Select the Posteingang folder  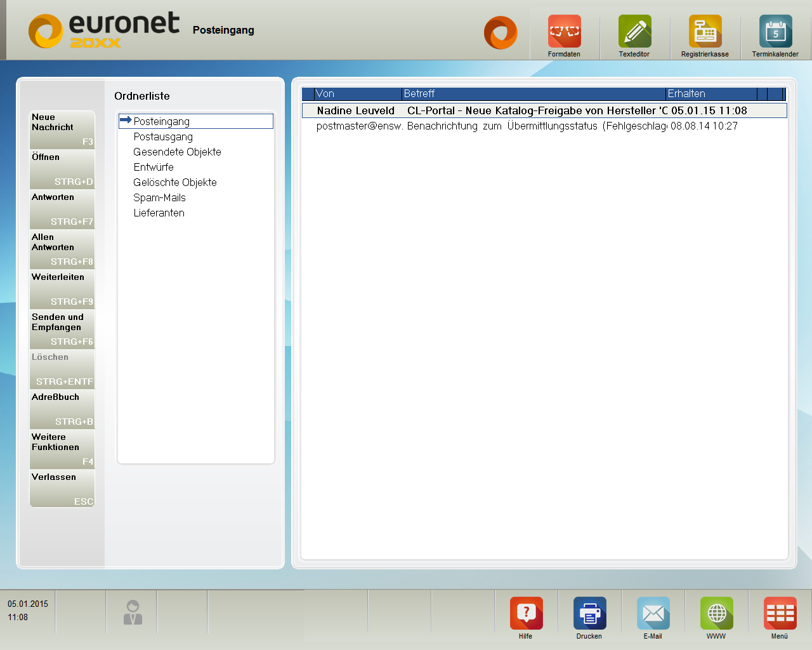click(195, 121)
